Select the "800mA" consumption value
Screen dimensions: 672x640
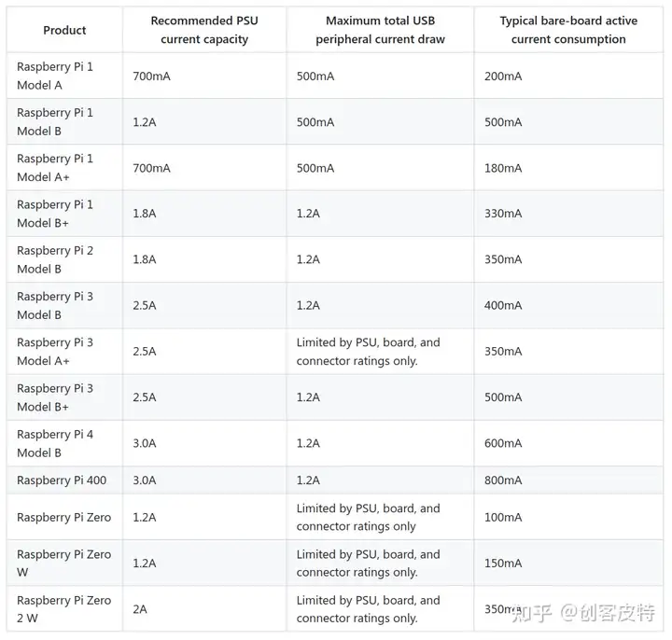(503, 480)
